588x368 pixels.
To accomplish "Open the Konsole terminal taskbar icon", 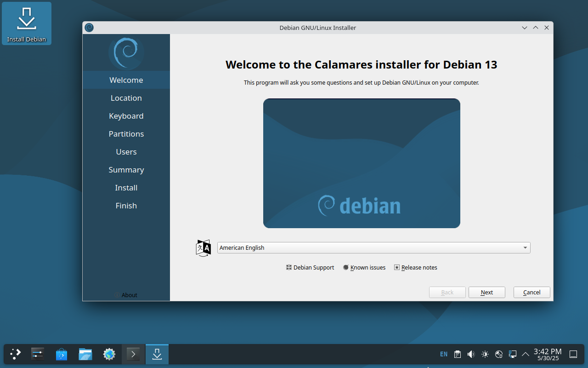I will pyautogui.click(x=133, y=354).
